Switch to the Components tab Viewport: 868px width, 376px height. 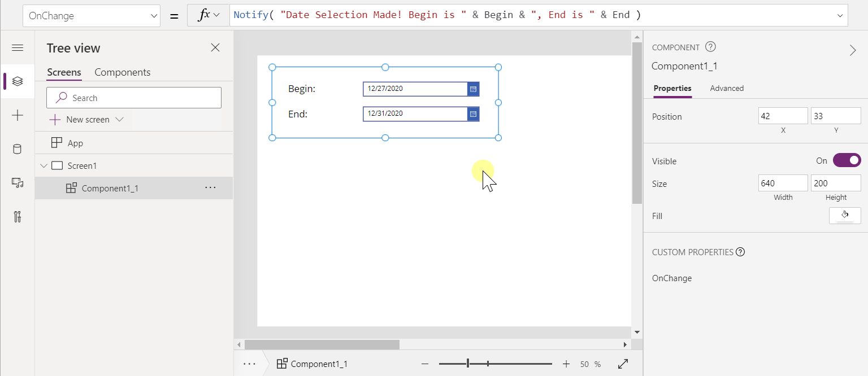click(122, 72)
